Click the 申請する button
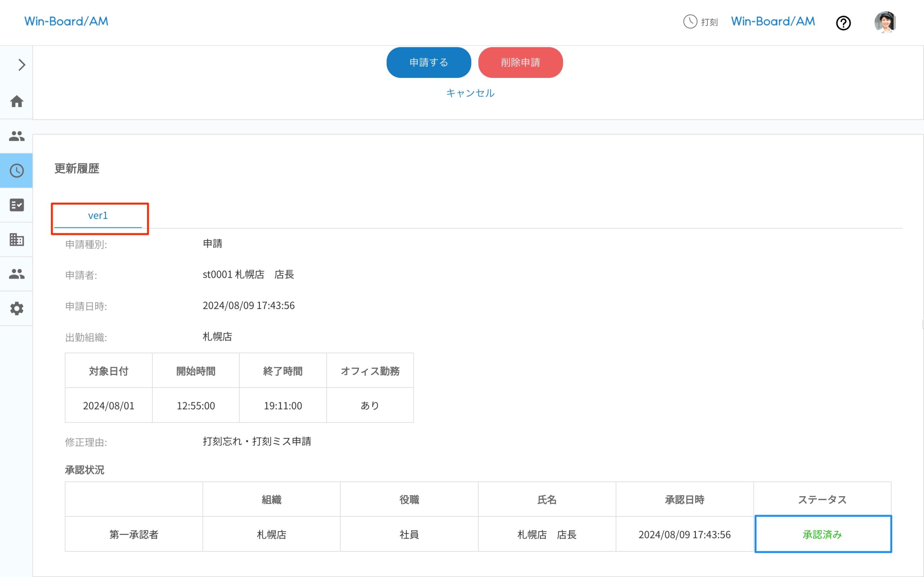 coord(428,63)
